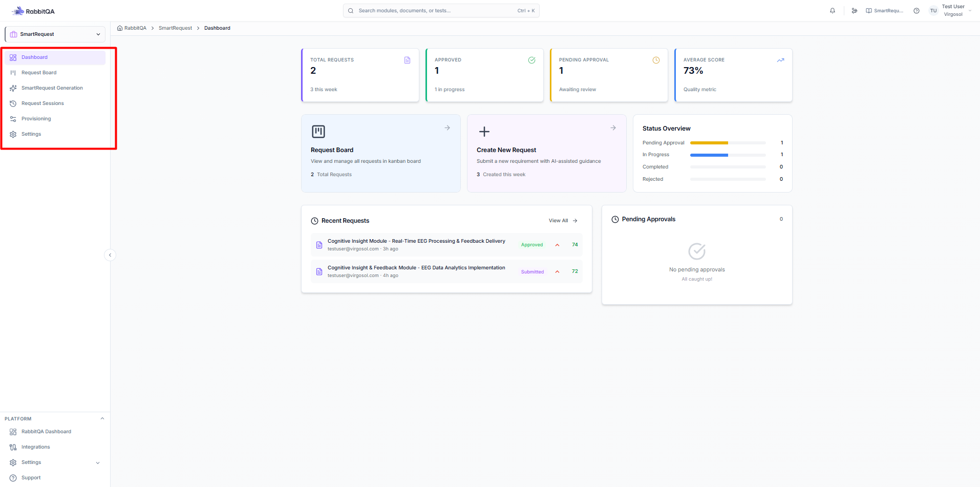
Task: Click the large Request Board card icon
Action: (x=318, y=132)
